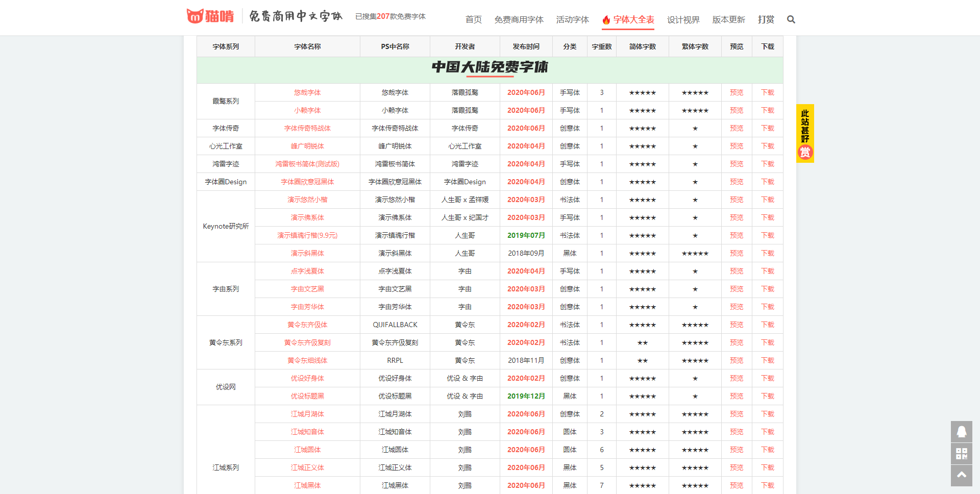Open 字由文艺黑 font link
Screen dimensions: 980x494
(307, 289)
